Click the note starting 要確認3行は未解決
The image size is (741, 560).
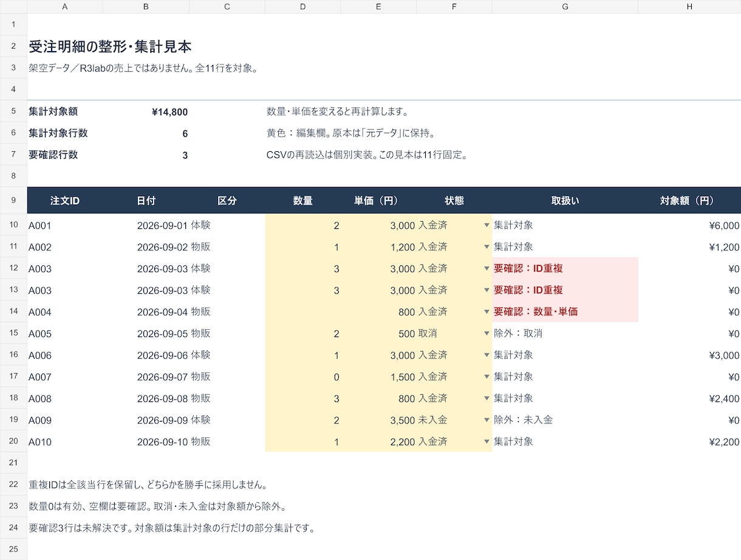[171, 528]
